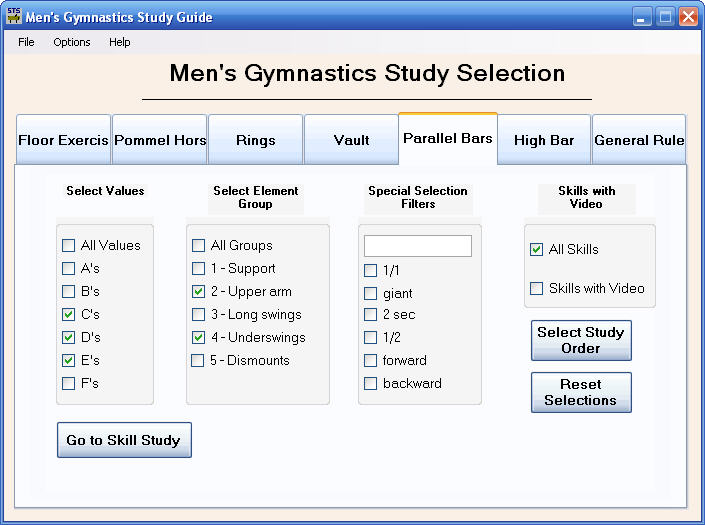Click the special selection filter text field
705x525 pixels.
tap(417, 246)
